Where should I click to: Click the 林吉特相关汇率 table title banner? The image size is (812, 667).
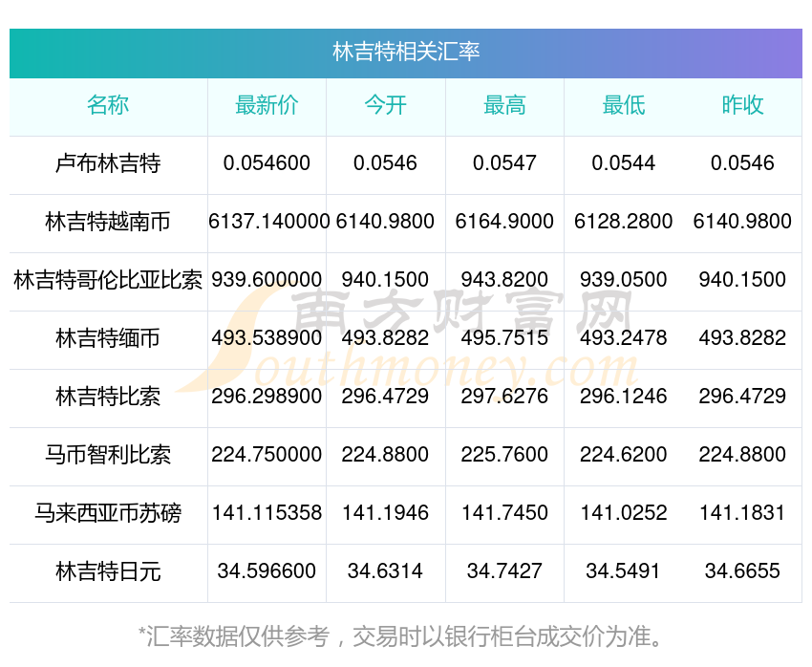406,53
